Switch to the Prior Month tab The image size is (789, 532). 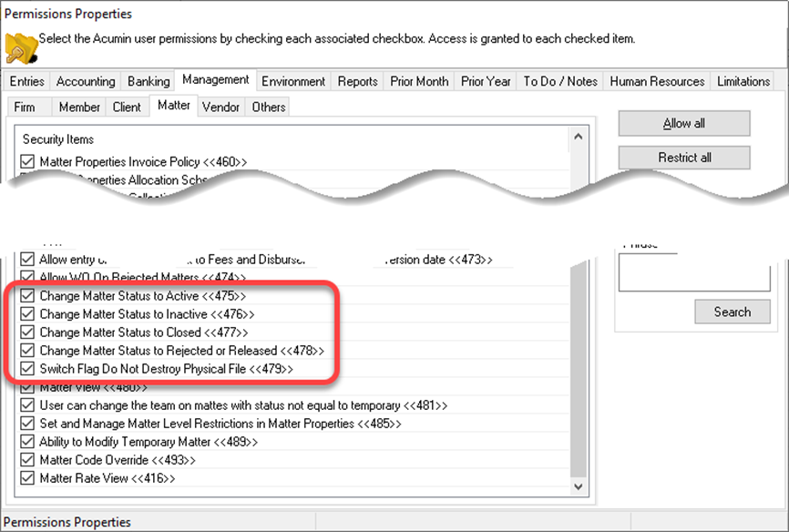click(419, 81)
